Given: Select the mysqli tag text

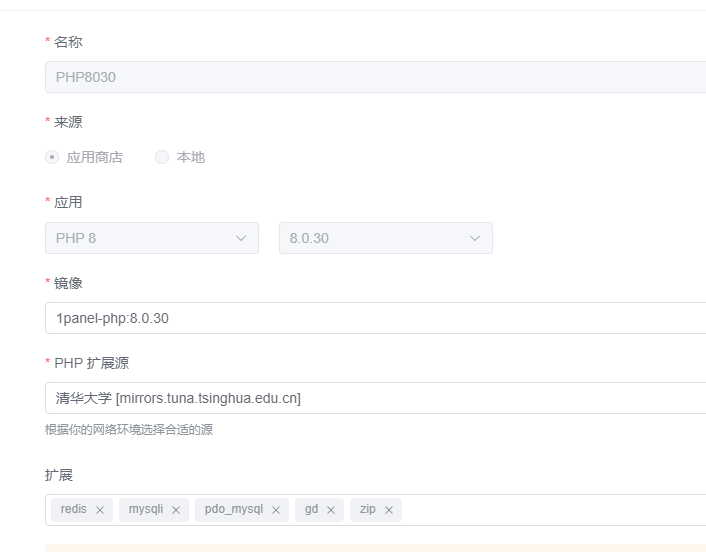Looking at the screenshot, I should [146, 509].
